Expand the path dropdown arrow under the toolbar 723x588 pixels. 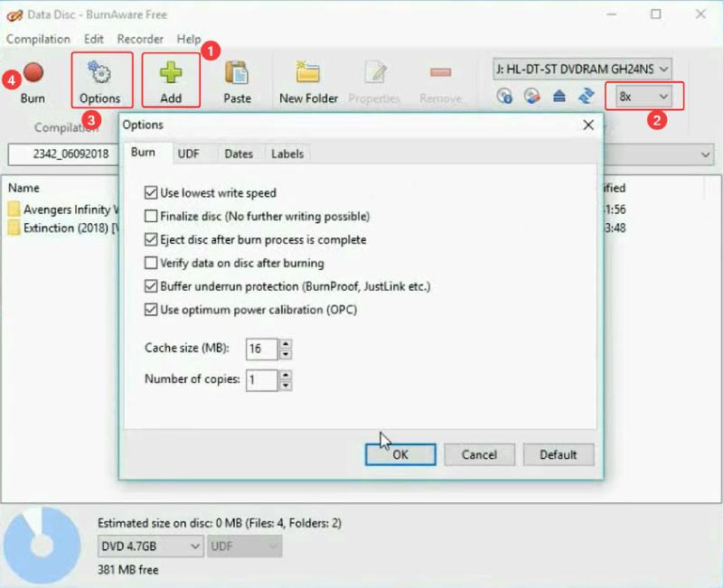[705, 154]
